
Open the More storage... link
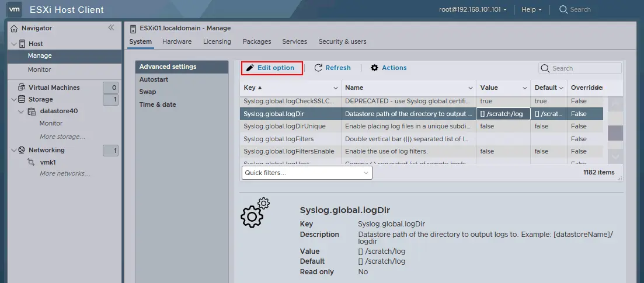tap(62, 137)
